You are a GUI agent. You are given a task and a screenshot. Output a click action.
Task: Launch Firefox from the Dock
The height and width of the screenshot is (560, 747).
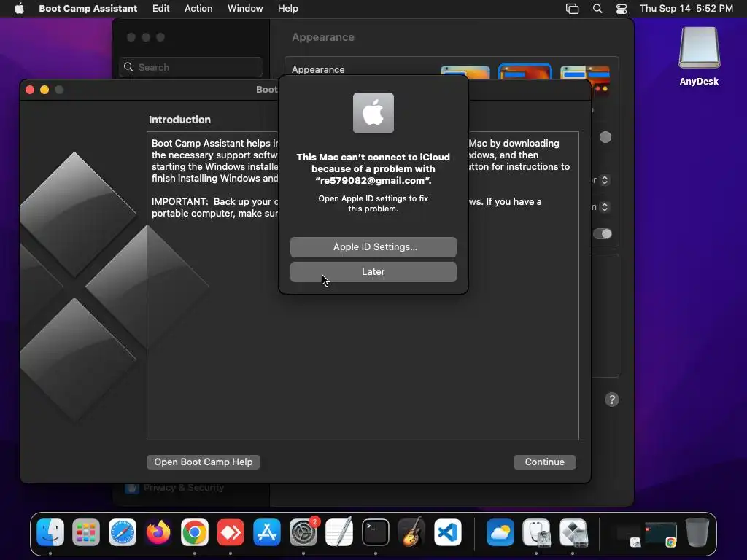point(158,532)
